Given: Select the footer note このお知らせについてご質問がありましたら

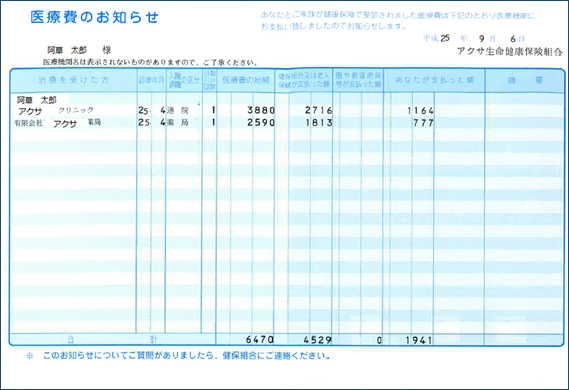Looking at the screenshot, I should (187, 356).
